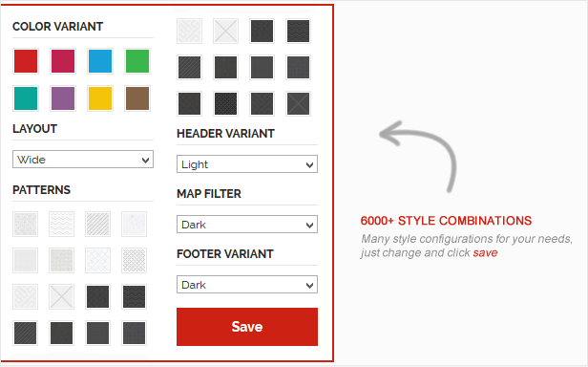The image size is (588, 367).
Task: Choose the dark X-cross pattern in right column
Action: click(x=298, y=103)
